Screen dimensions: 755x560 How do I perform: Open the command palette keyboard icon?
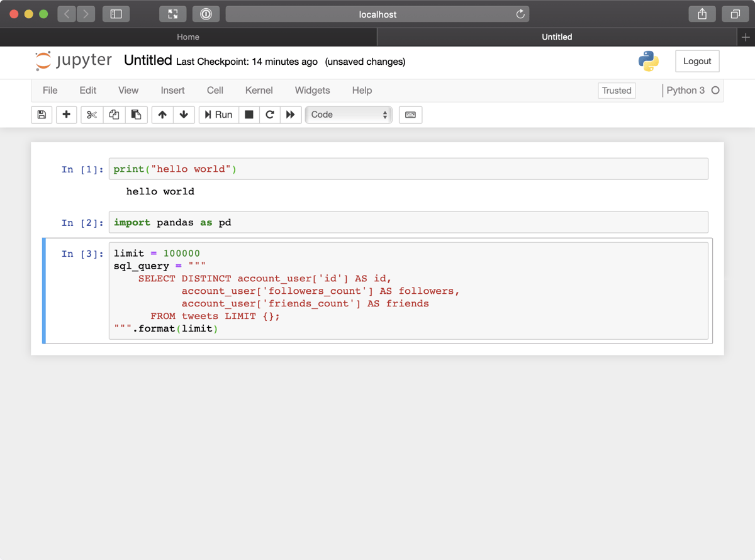[x=410, y=115]
